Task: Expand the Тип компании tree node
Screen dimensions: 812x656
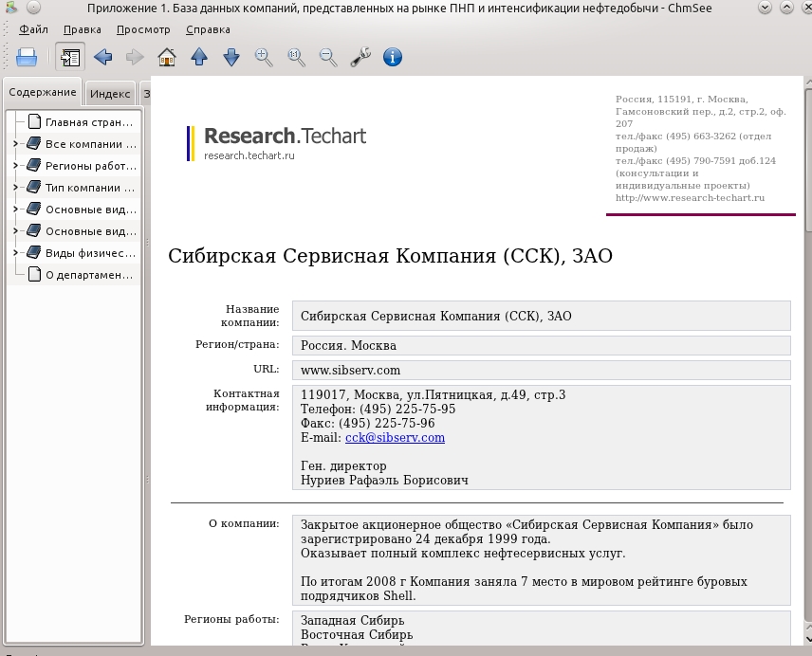Action: pyautogui.click(x=15, y=188)
